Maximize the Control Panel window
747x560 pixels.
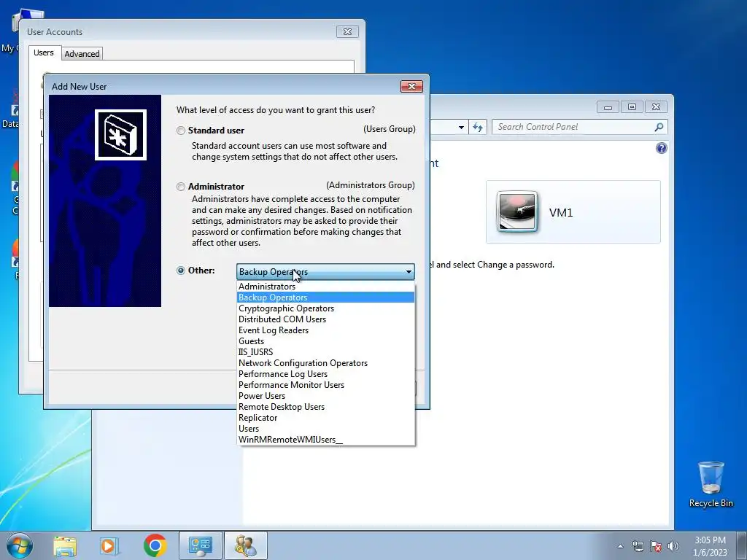click(x=632, y=107)
